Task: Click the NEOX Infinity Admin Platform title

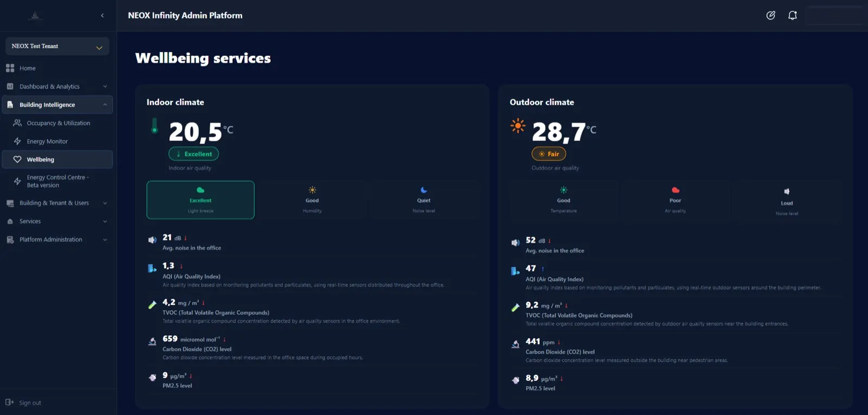Action: [185, 15]
